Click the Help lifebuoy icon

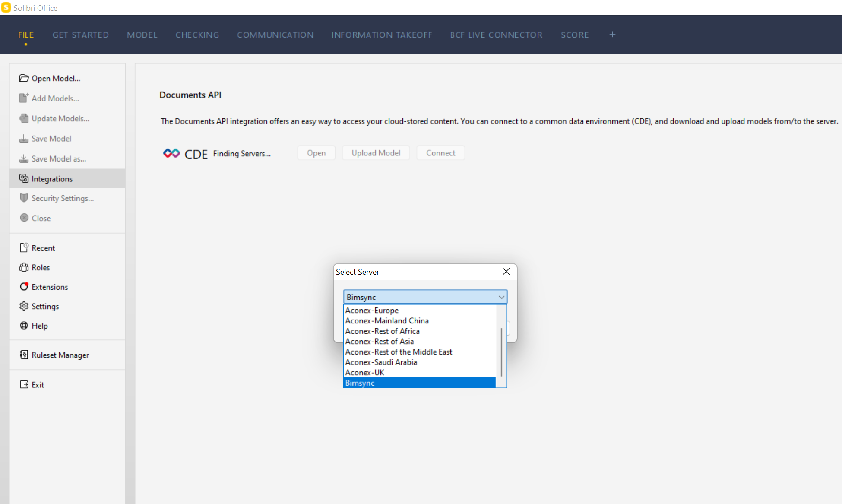24,325
